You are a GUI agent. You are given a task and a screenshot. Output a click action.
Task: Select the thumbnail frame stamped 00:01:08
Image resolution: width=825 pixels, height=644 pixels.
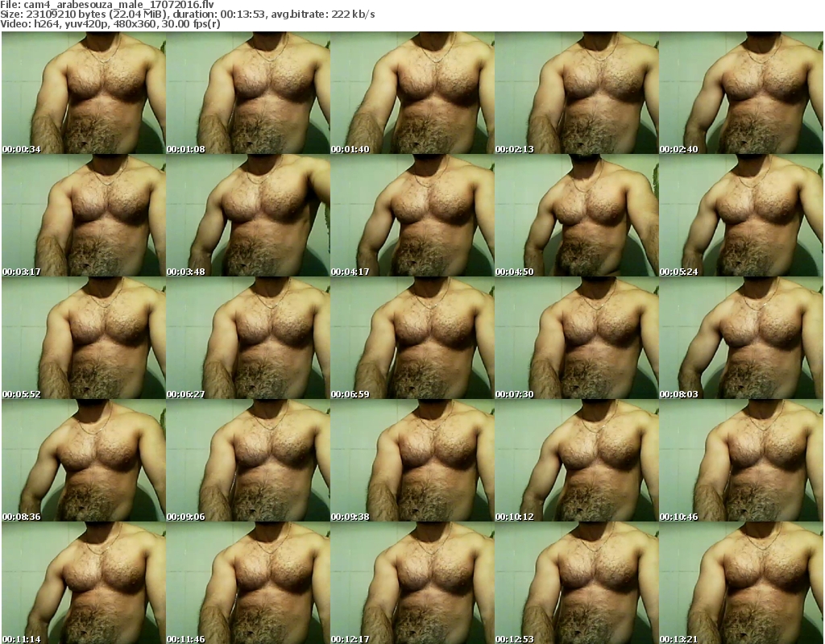pyautogui.click(x=248, y=93)
